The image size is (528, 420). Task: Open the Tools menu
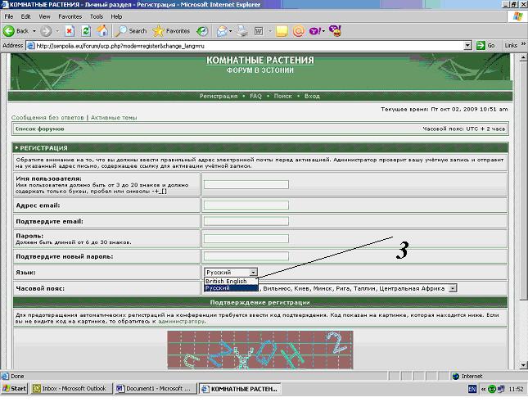click(97, 16)
